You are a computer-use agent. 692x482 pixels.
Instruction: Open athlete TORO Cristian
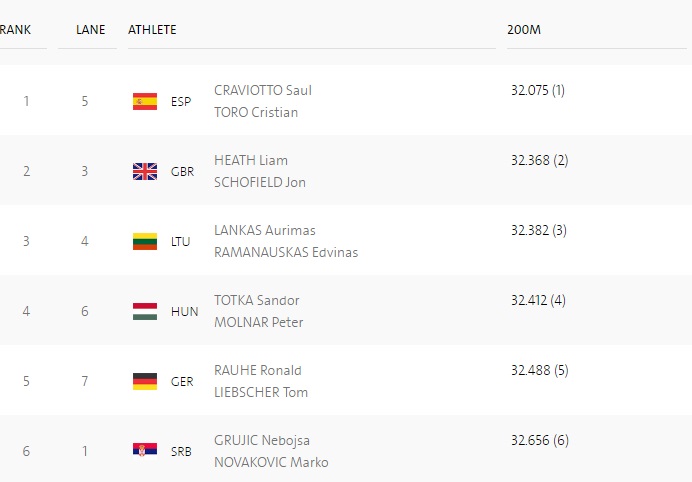click(256, 112)
